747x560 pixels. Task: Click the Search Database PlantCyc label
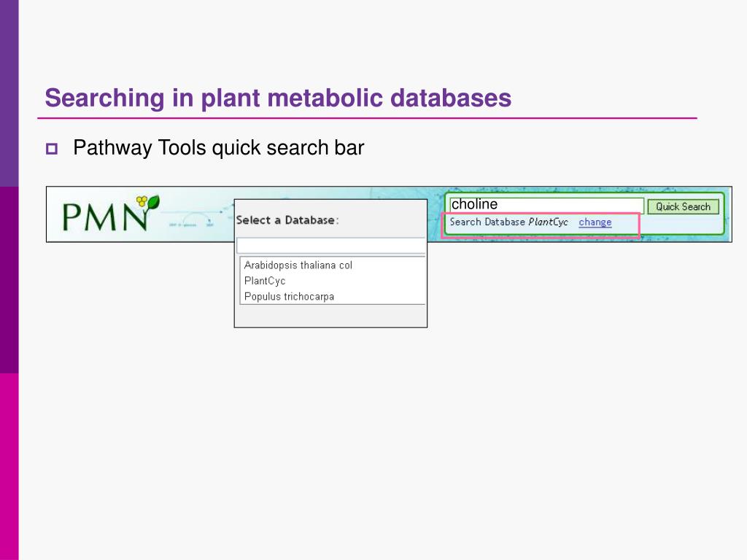(x=508, y=222)
